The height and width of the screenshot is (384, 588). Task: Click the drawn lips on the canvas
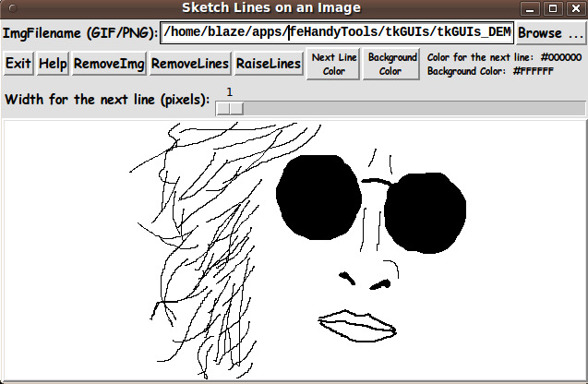pyautogui.click(x=356, y=326)
